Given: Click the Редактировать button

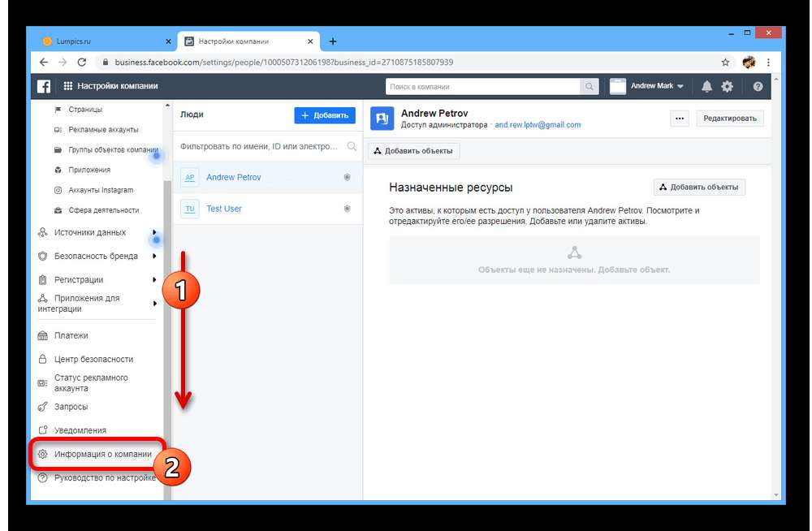Looking at the screenshot, I should click(x=729, y=119).
